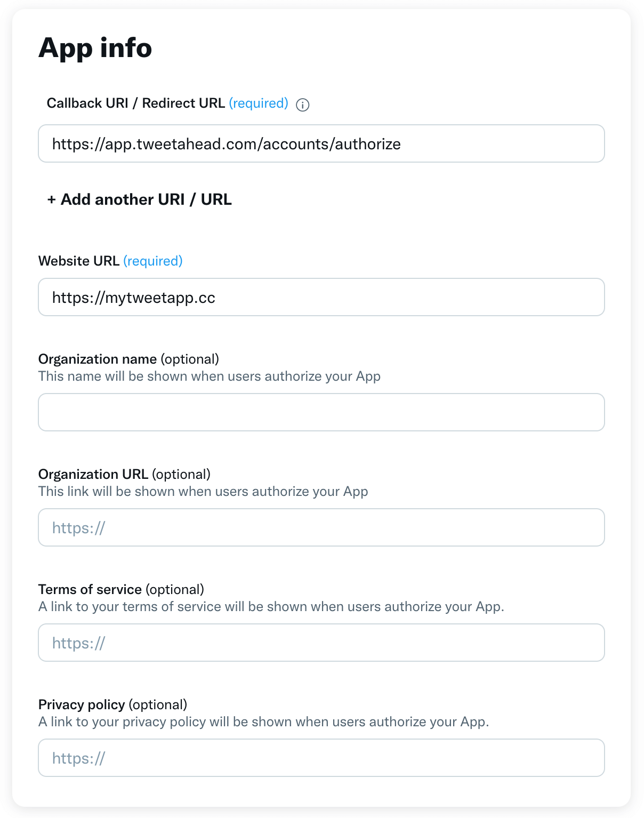Click the Website URL label text
The height and width of the screenshot is (818, 644).
(x=79, y=261)
